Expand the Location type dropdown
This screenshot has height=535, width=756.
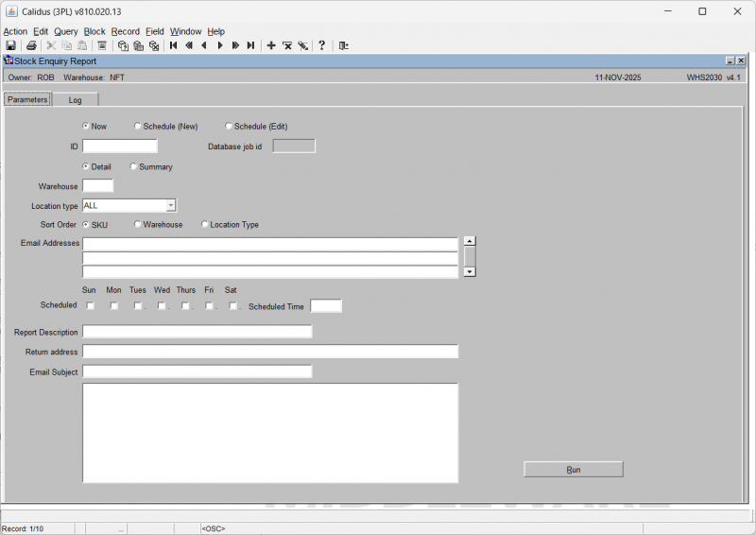coord(170,205)
